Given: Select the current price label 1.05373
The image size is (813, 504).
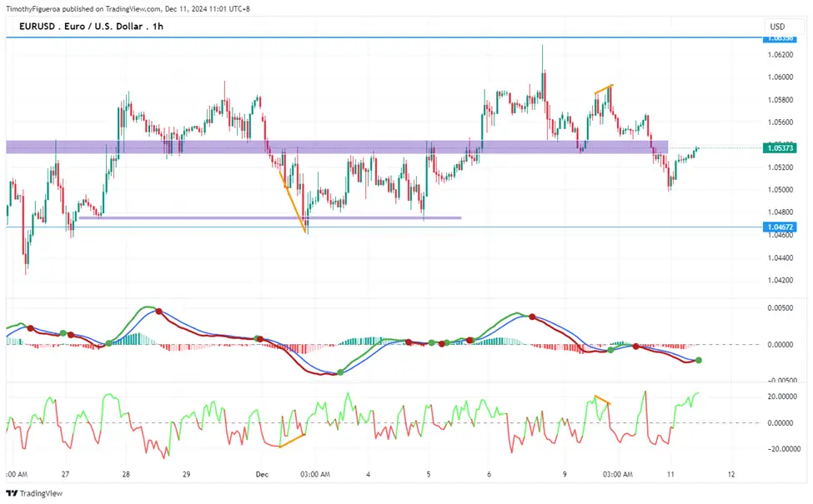Looking at the screenshot, I should pyautogui.click(x=780, y=148).
